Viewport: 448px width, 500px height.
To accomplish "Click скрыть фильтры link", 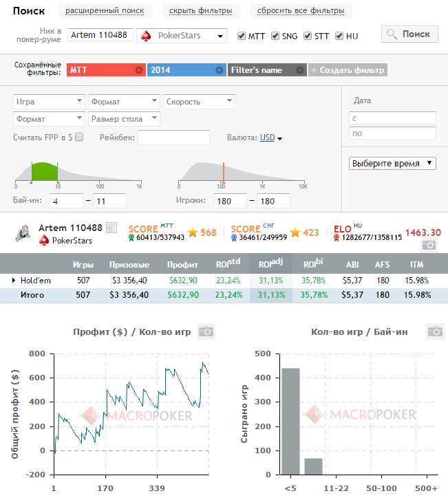I will tap(201, 11).
